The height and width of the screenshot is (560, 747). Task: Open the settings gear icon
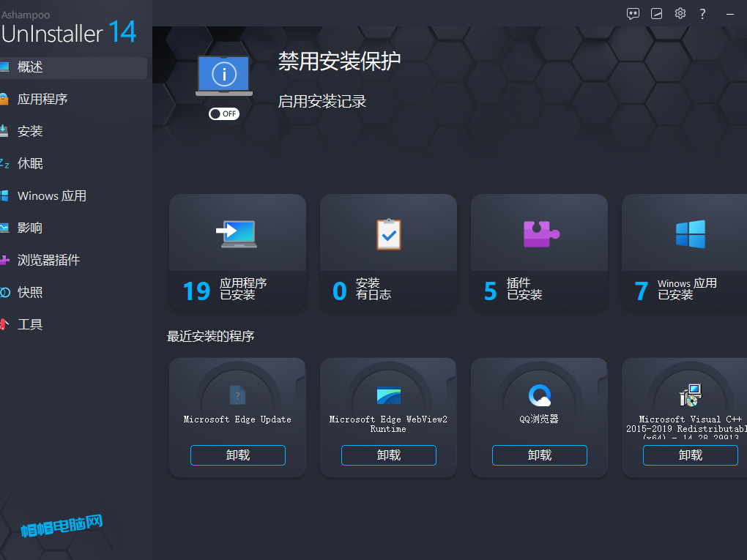tap(680, 13)
